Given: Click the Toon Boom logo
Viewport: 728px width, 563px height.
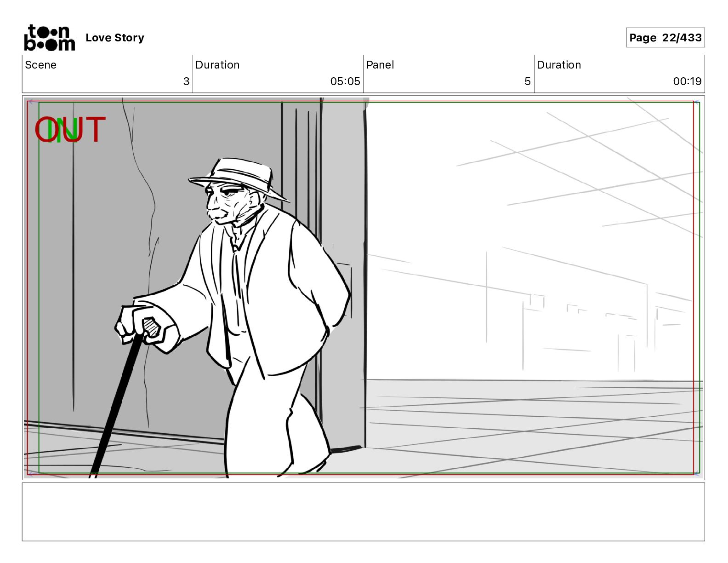Looking at the screenshot, I should pos(49,38).
